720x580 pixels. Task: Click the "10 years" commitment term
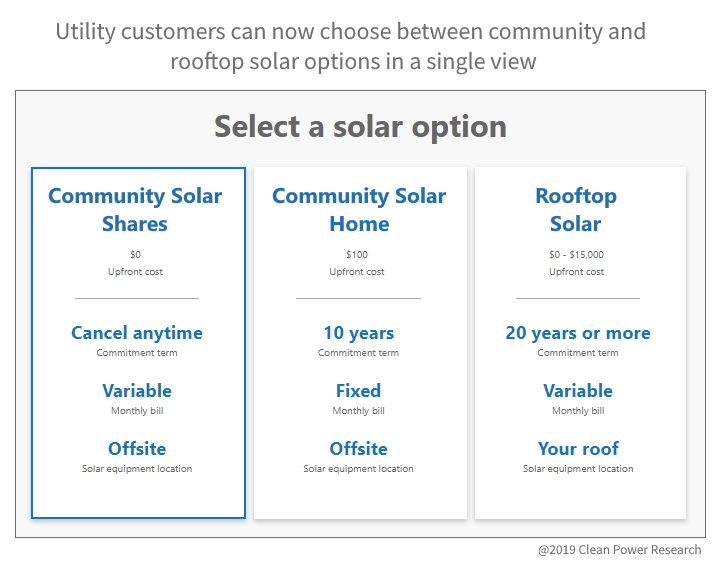pos(358,333)
